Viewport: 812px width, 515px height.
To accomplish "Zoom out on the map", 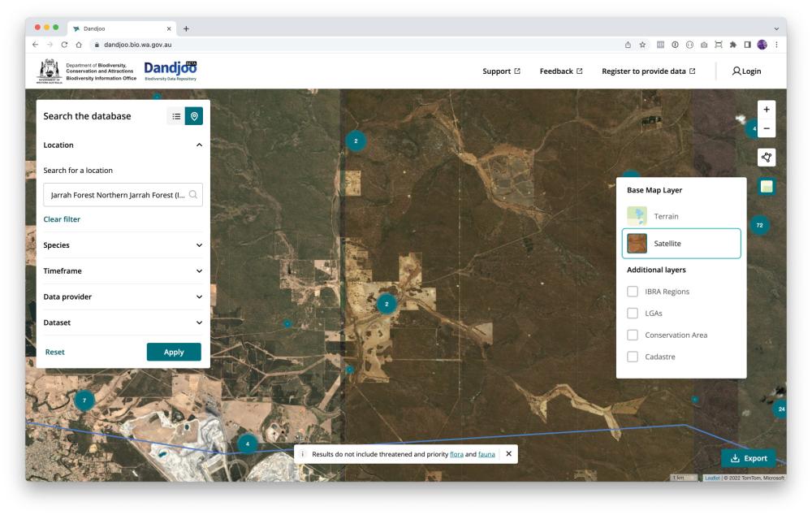I will pyautogui.click(x=767, y=128).
